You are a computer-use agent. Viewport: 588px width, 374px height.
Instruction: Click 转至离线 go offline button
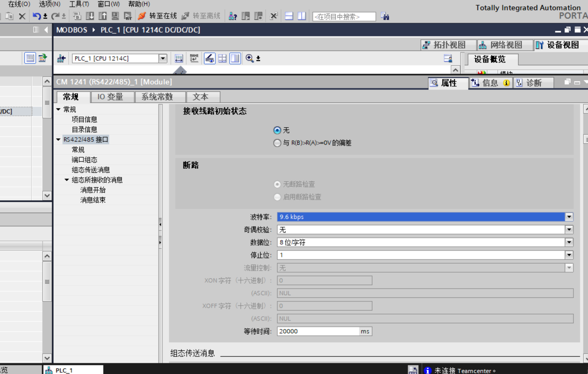pyautogui.click(x=201, y=16)
